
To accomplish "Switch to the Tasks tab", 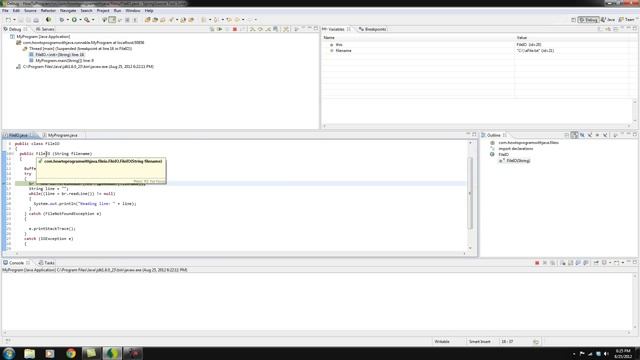I will pyautogui.click(x=47, y=263).
